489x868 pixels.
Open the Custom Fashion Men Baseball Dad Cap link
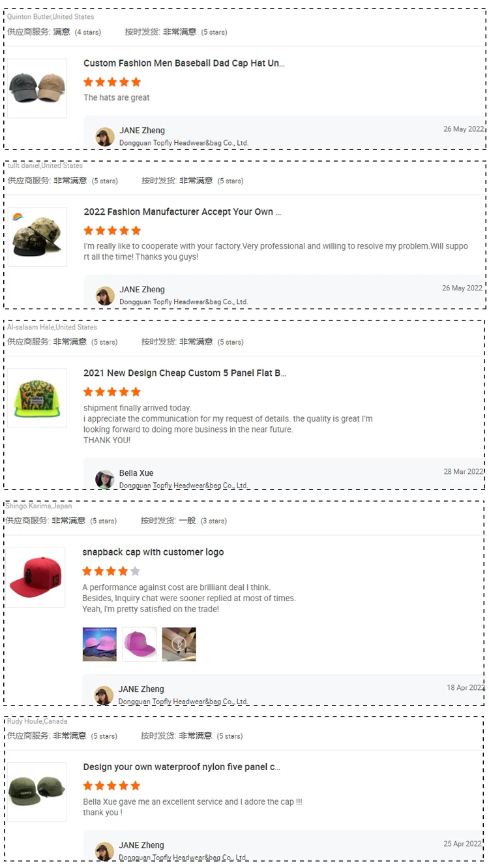tap(184, 63)
